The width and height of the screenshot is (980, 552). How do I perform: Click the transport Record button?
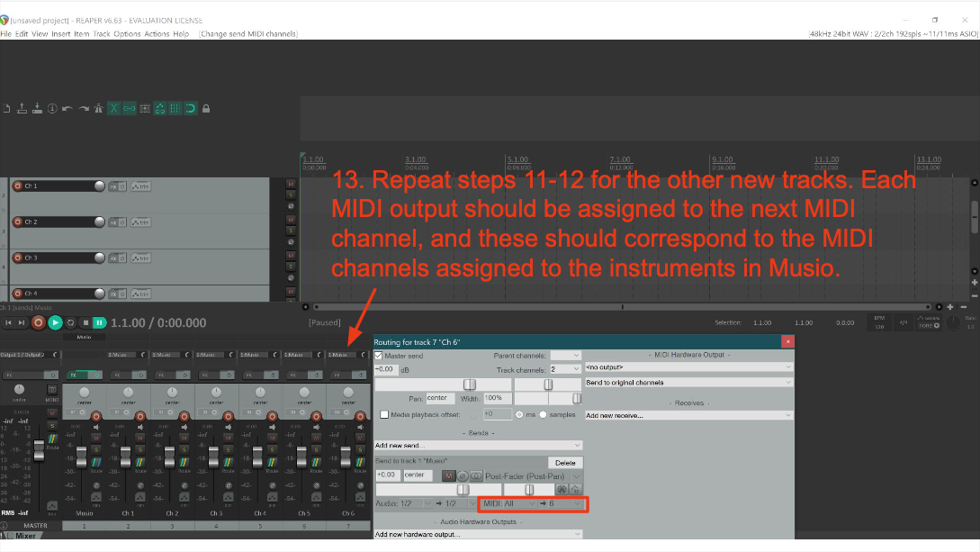coord(38,322)
